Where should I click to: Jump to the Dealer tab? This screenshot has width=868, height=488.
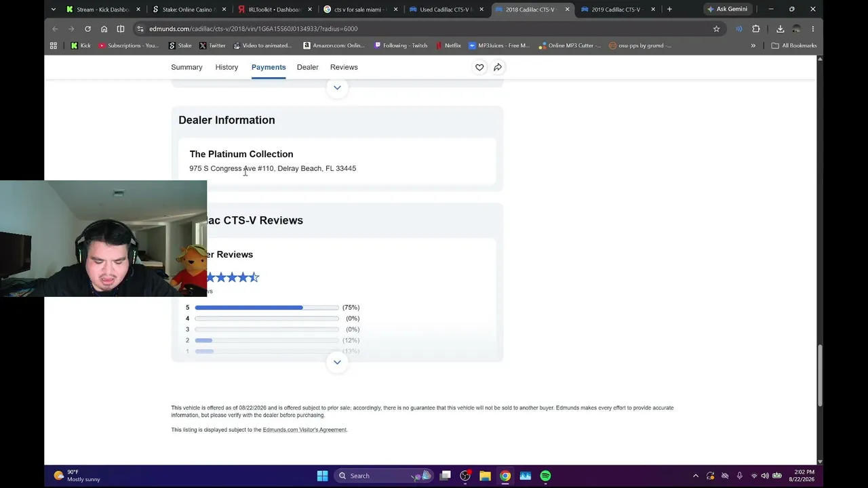tap(308, 67)
